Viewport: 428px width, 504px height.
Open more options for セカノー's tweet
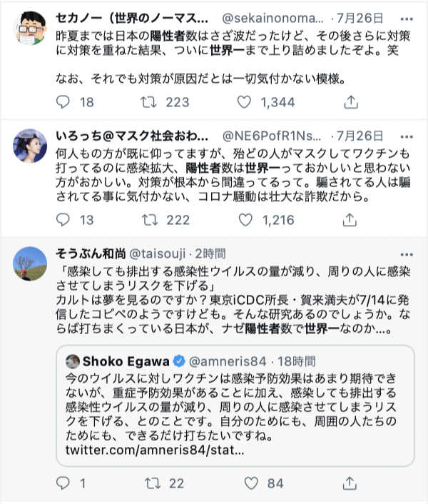coord(407,16)
